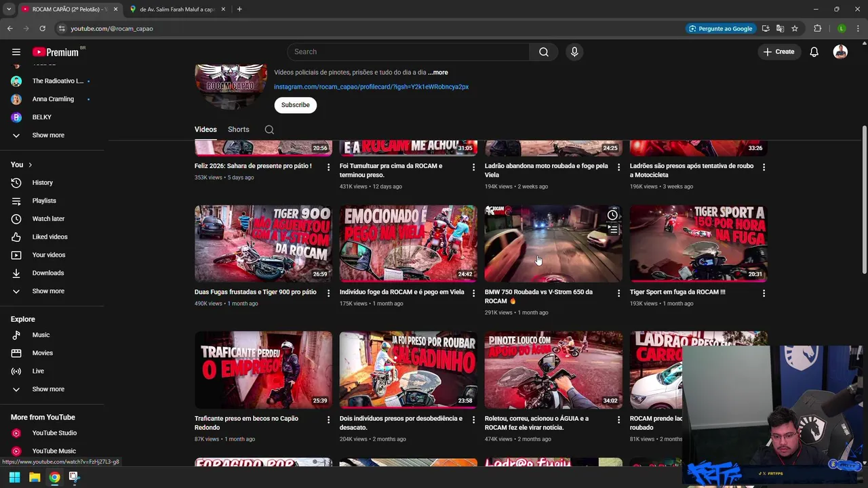Open options for Individuo foge da ROCAM video
This screenshot has height=488, width=868.
(473, 293)
